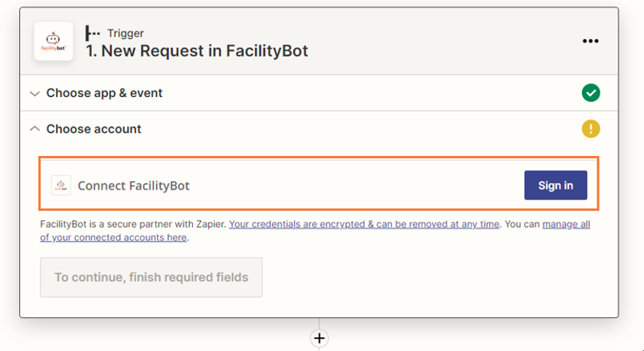
Task: Add a step with the plus icon
Action: [x=319, y=338]
